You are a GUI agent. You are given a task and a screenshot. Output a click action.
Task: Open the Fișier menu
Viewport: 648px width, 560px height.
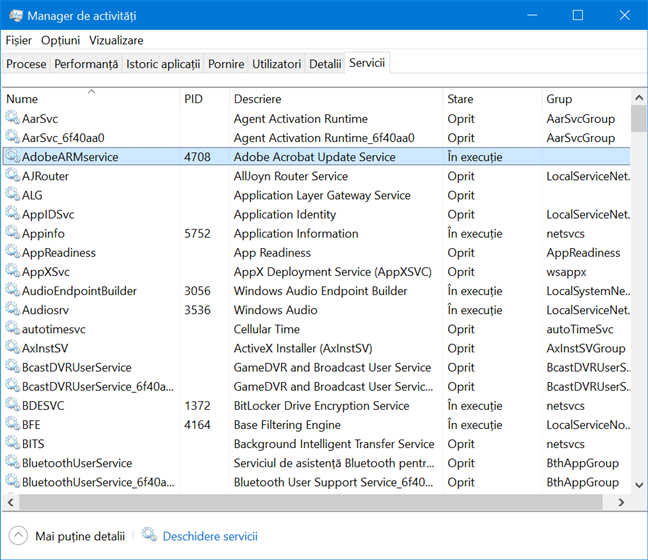(x=19, y=41)
